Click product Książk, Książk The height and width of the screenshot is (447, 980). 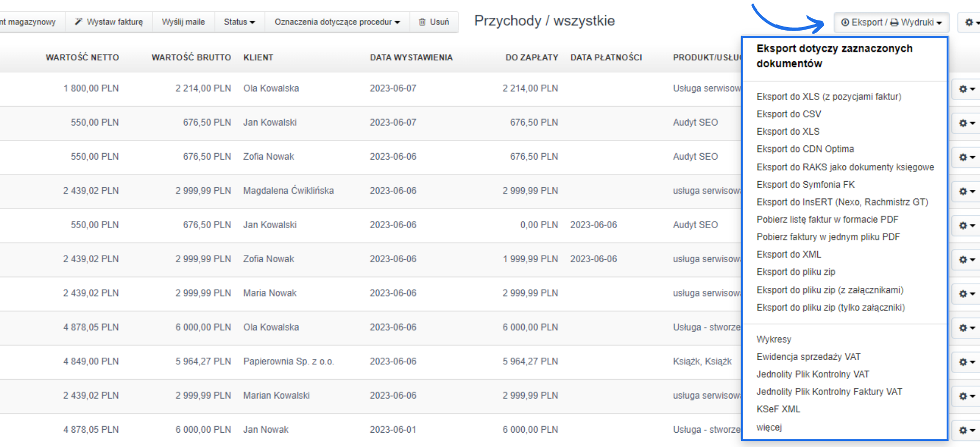pos(702,361)
